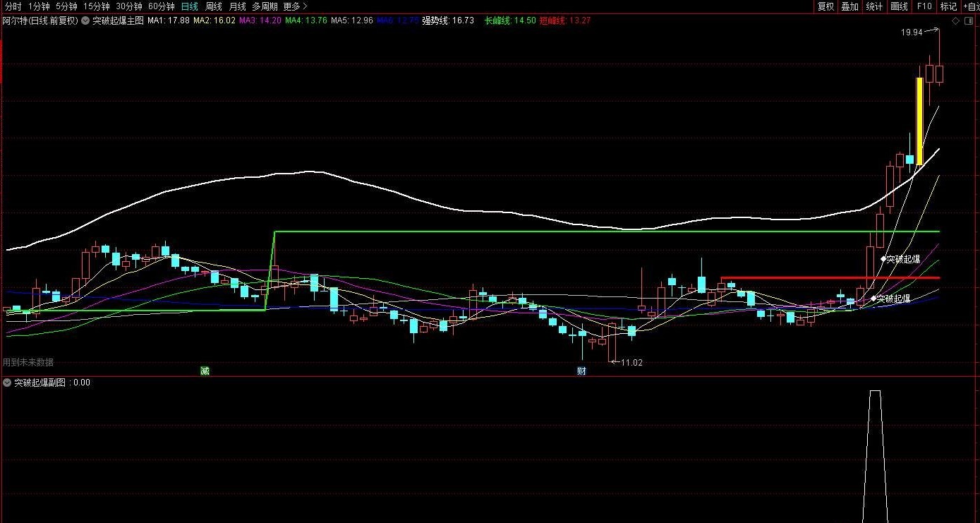
Task: Select the 1分钟 period tab
Action: coord(39,6)
